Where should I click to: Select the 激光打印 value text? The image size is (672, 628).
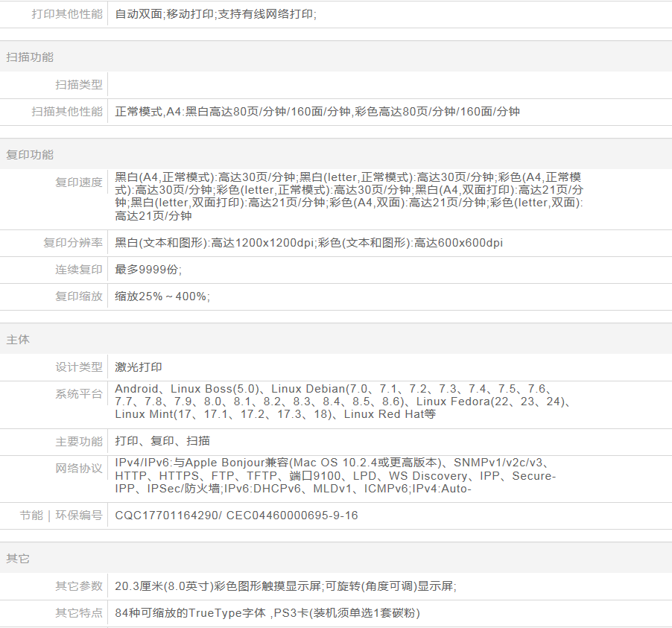pos(139,367)
